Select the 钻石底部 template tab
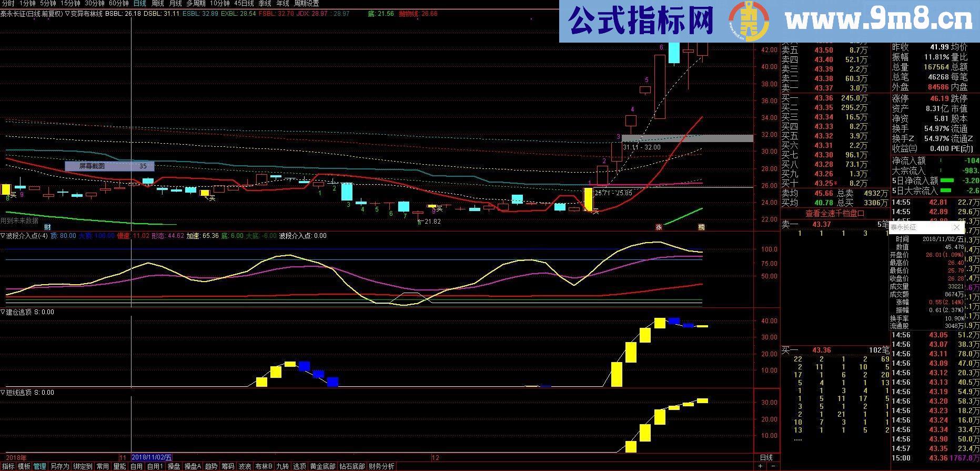980x471 pixels. pos(352,467)
